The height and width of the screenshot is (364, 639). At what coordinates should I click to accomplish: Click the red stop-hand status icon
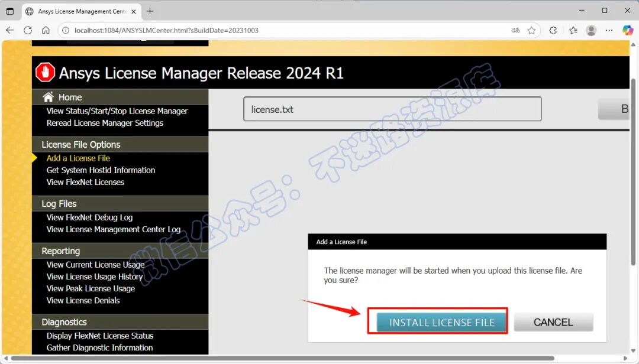pyautogui.click(x=45, y=73)
